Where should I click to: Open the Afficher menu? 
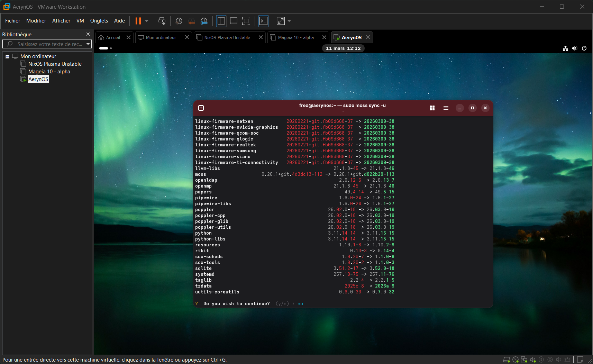61,21
